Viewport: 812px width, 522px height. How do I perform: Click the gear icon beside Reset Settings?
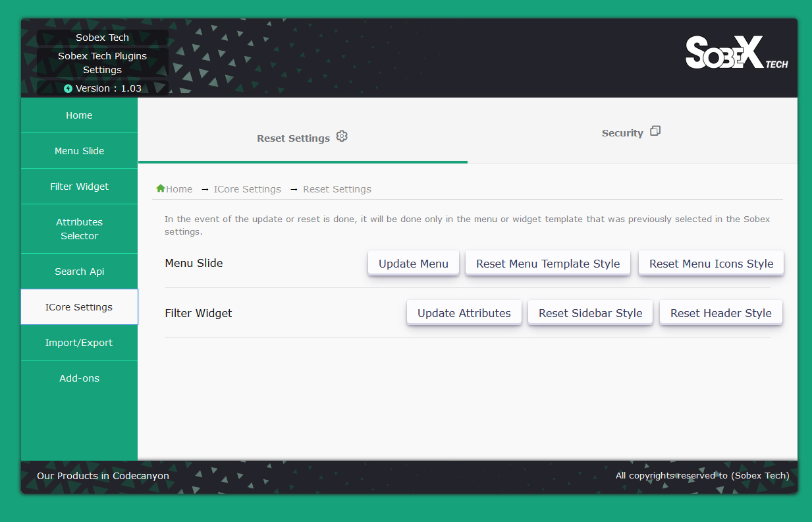coord(342,136)
